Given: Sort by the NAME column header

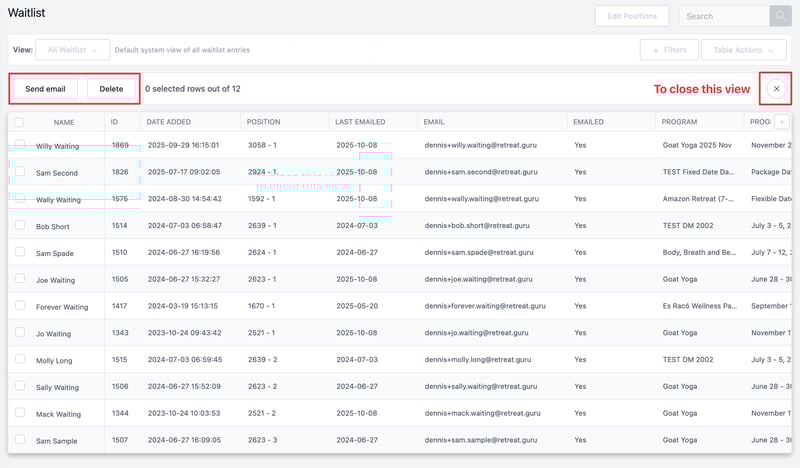Looking at the screenshot, I should [x=64, y=122].
